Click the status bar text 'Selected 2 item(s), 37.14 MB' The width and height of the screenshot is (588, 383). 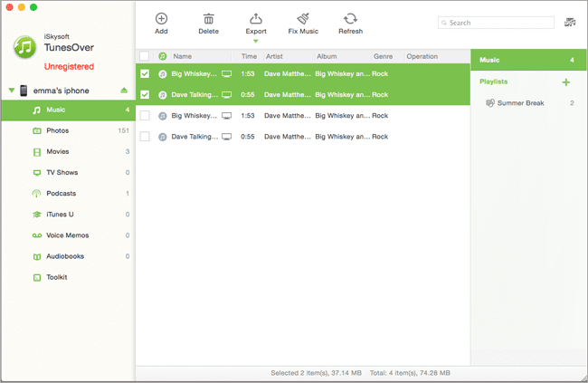[316, 373]
